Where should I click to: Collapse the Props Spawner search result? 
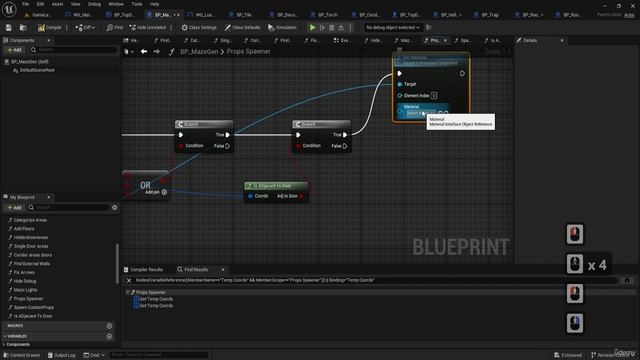click(127, 292)
